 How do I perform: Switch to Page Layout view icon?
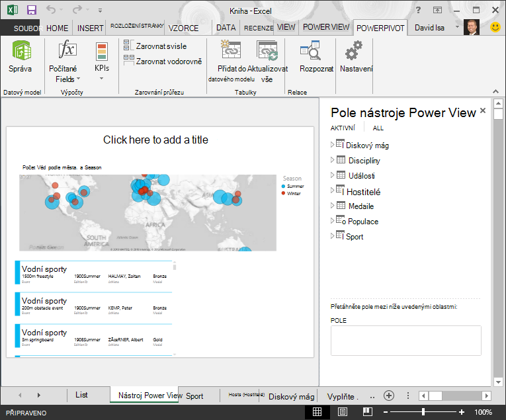pyautogui.click(x=343, y=412)
